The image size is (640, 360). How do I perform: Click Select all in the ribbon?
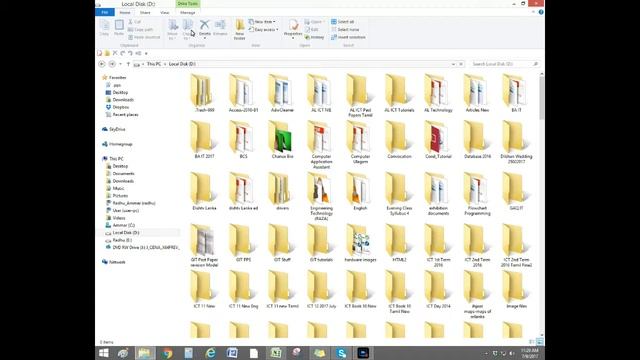(x=342, y=22)
